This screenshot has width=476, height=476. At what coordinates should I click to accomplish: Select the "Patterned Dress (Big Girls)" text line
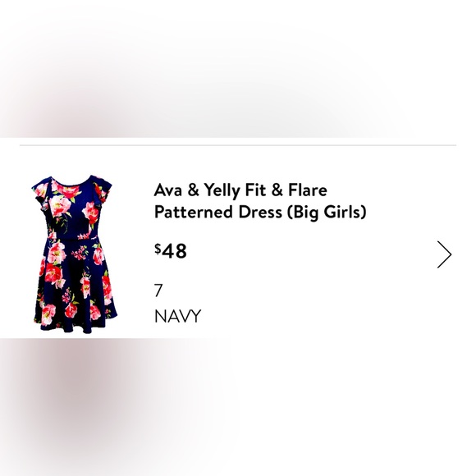[260, 213]
